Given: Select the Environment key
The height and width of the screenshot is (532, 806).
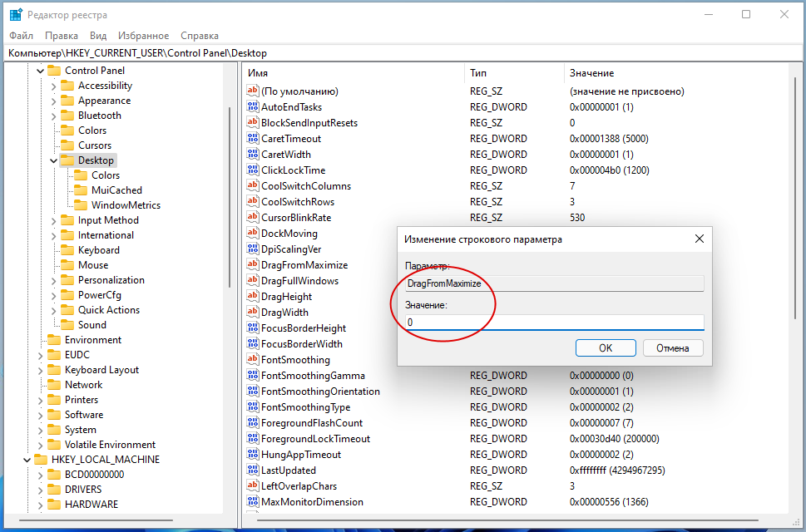Looking at the screenshot, I should click(93, 339).
